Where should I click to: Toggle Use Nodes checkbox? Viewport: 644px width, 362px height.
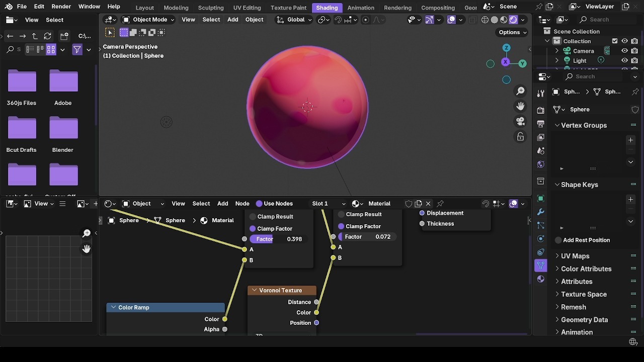[259, 204]
